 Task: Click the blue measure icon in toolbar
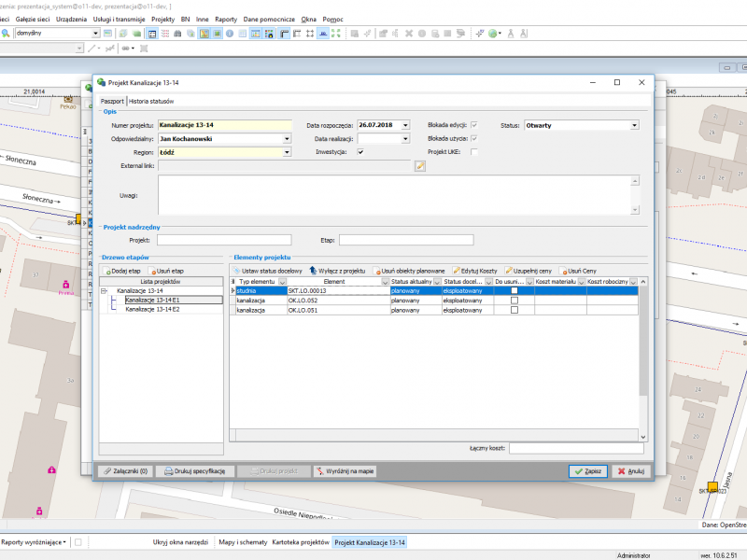pyautogui.click(x=323, y=34)
